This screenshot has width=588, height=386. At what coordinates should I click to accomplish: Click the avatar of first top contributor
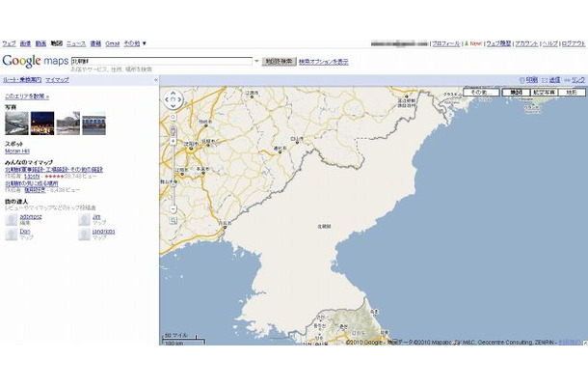point(12,220)
